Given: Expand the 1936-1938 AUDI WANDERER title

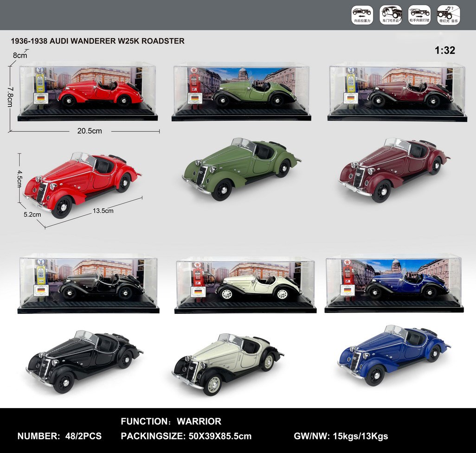Looking at the screenshot, I should tap(97, 41).
